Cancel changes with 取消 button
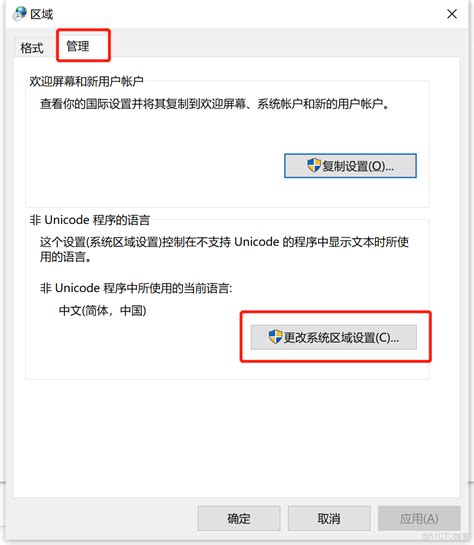Viewport: 474px width, 545px height. pos(329,519)
